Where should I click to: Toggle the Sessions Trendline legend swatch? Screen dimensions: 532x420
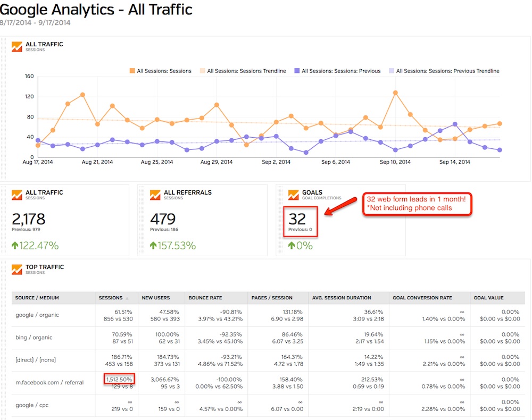202,71
